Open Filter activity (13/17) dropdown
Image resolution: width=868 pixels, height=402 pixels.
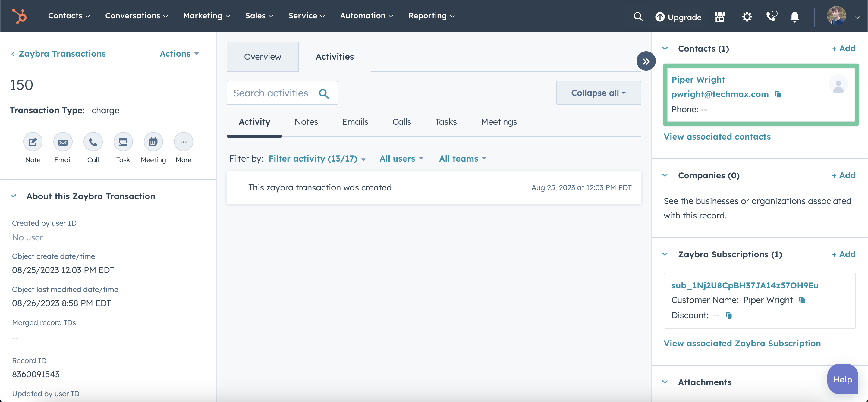[317, 159]
